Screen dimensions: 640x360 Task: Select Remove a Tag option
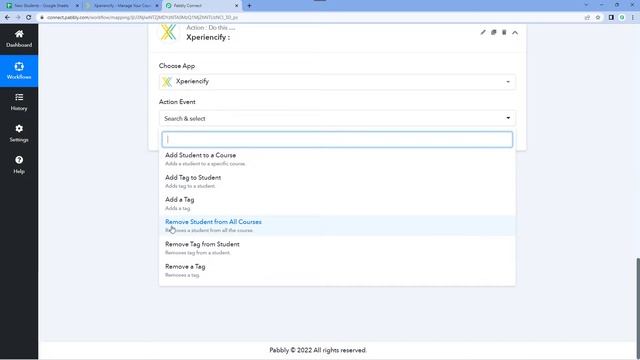337,270
